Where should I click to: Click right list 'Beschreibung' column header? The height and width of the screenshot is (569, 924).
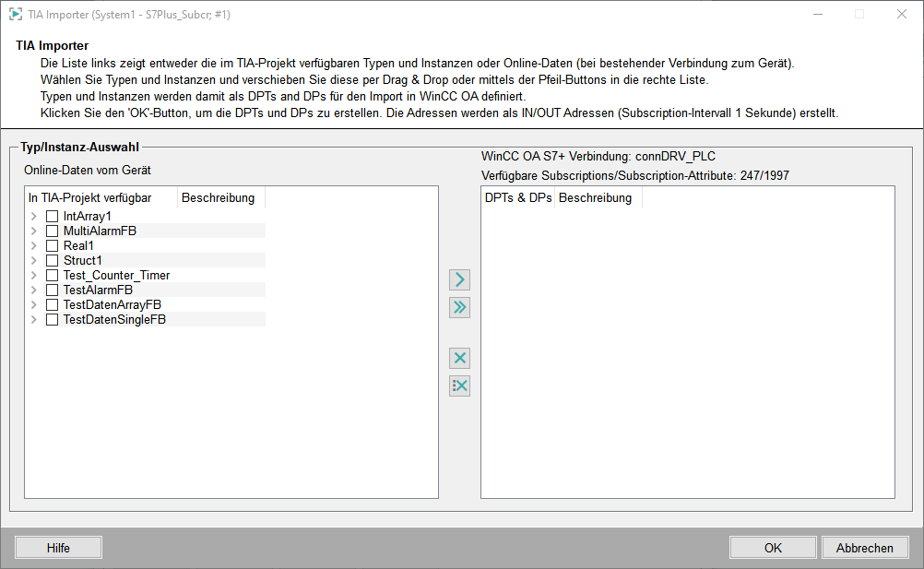coord(598,198)
